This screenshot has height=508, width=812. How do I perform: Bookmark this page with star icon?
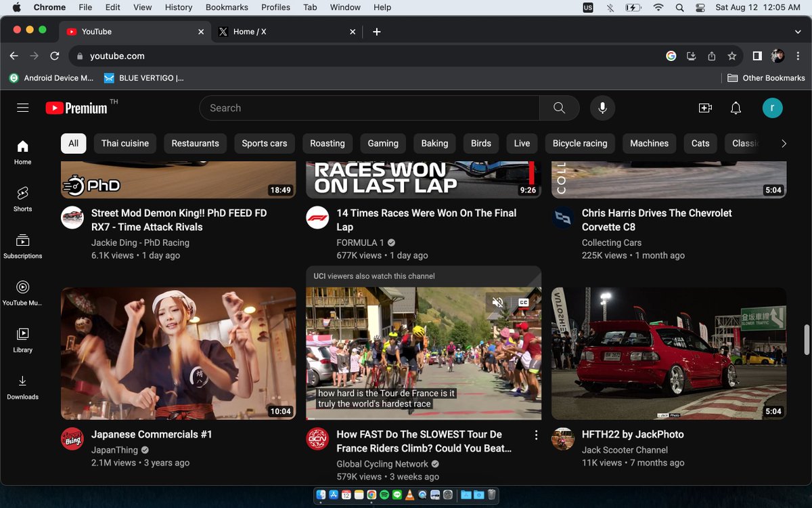[x=731, y=56]
